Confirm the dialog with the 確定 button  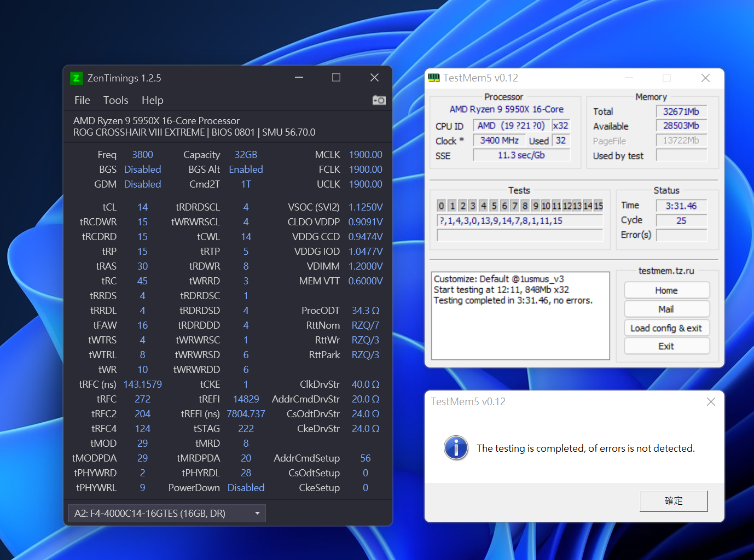coord(674,500)
